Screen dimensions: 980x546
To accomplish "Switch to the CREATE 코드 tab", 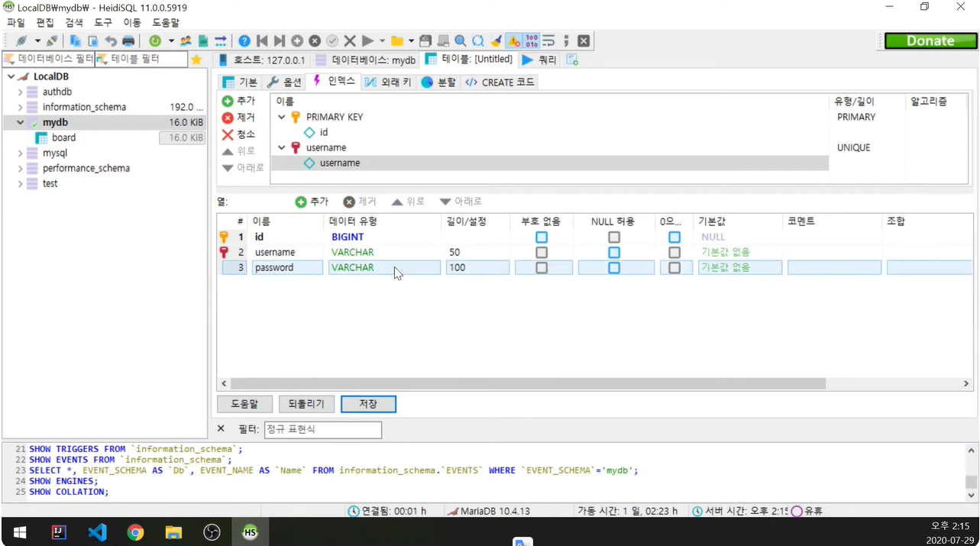I will [x=500, y=82].
